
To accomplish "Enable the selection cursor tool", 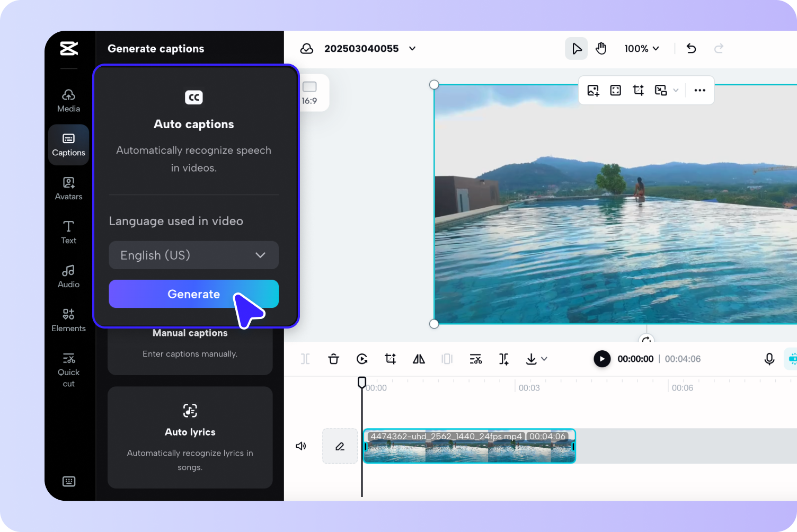I will coord(576,48).
